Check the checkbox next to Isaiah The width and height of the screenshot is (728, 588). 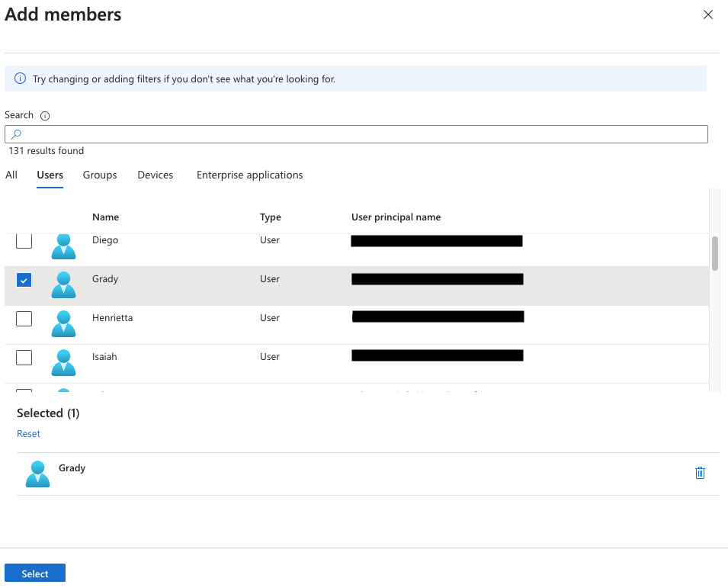coord(24,357)
